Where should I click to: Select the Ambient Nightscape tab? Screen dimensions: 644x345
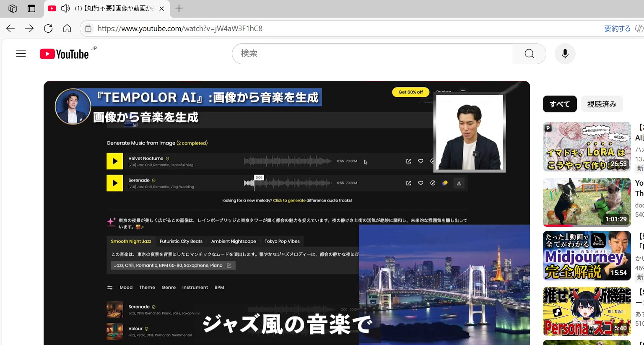coord(234,241)
